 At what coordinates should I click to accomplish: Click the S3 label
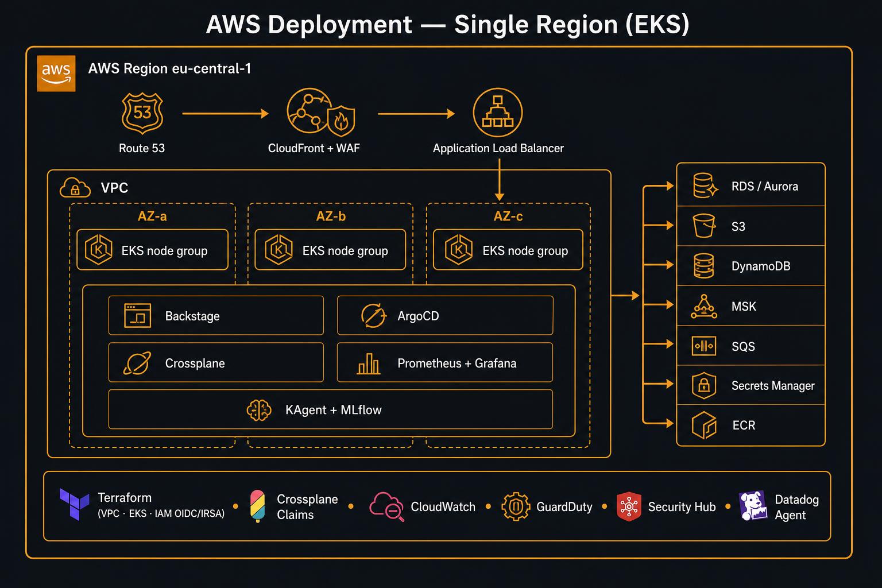[738, 227]
